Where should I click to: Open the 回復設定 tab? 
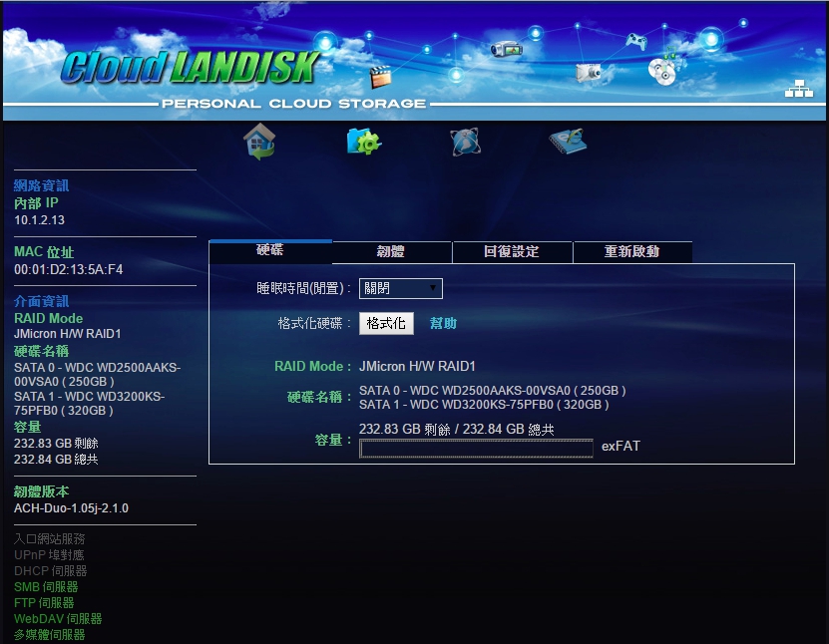512,251
